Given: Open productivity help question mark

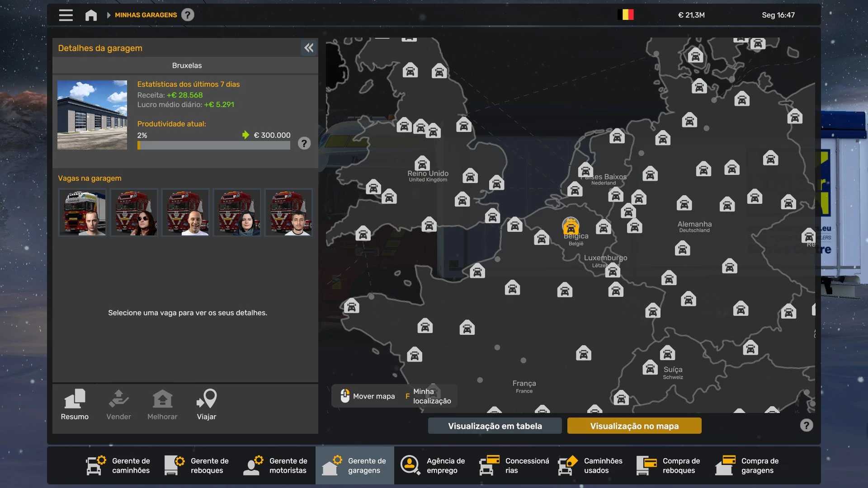Looking at the screenshot, I should (304, 144).
